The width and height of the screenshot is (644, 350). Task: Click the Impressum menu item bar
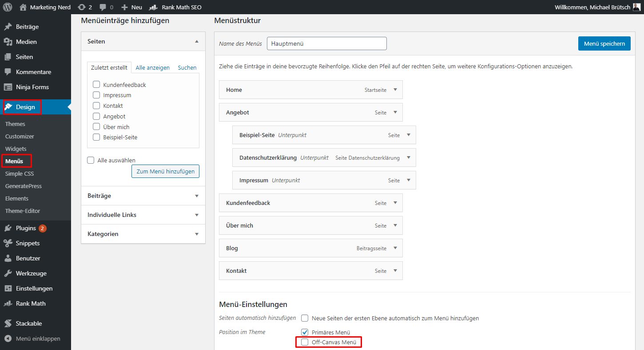coord(324,180)
